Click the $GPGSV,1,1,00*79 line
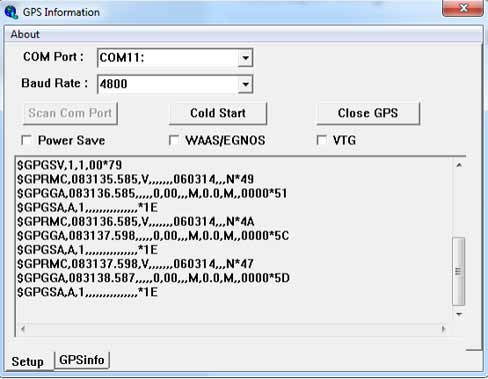Image resolution: width=488 pixels, height=379 pixels. tap(70, 165)
